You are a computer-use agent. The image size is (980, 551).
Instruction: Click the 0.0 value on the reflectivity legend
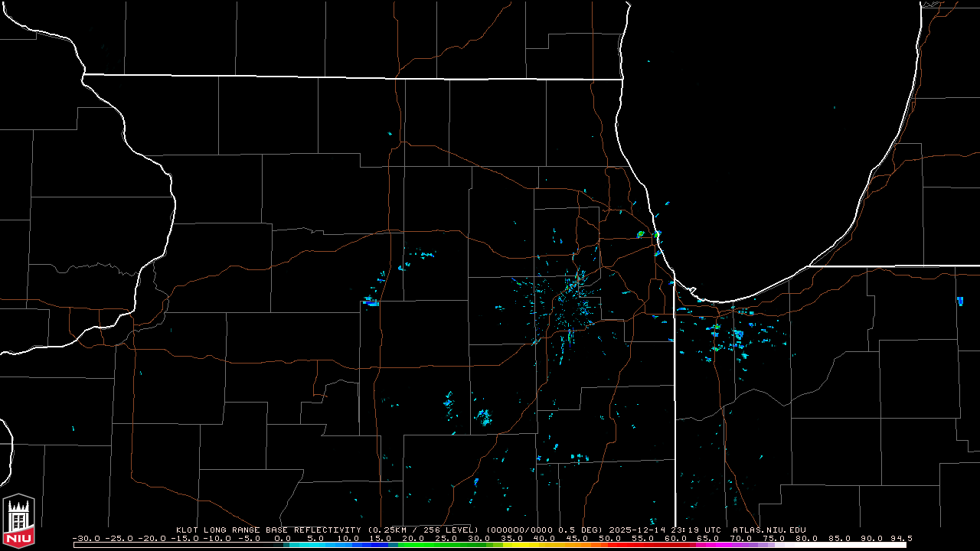(x=282, y=538)
